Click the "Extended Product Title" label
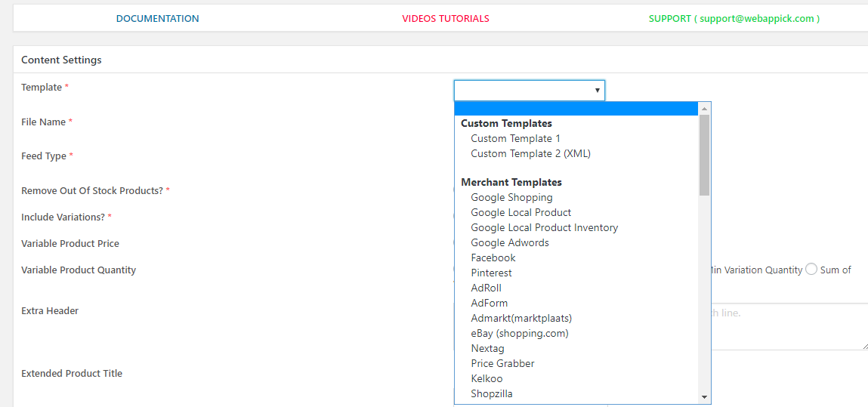 click(72, 373)
